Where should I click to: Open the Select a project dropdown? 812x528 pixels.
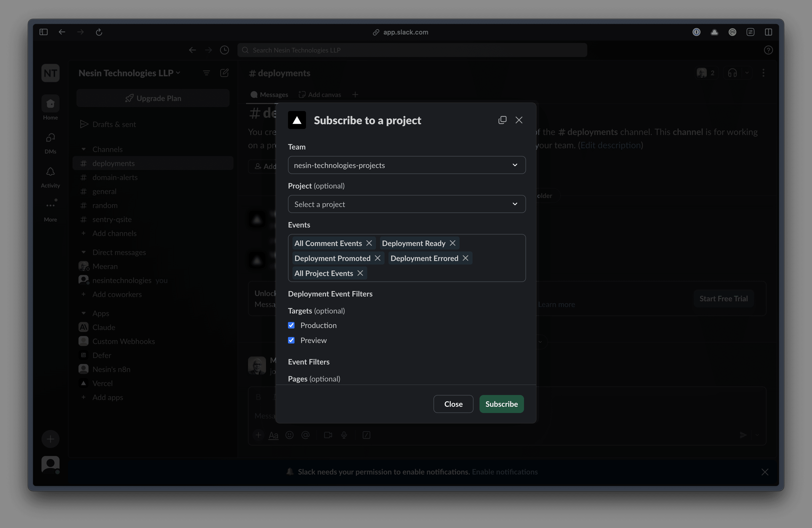pyautogui.click(x=407, y=204)
